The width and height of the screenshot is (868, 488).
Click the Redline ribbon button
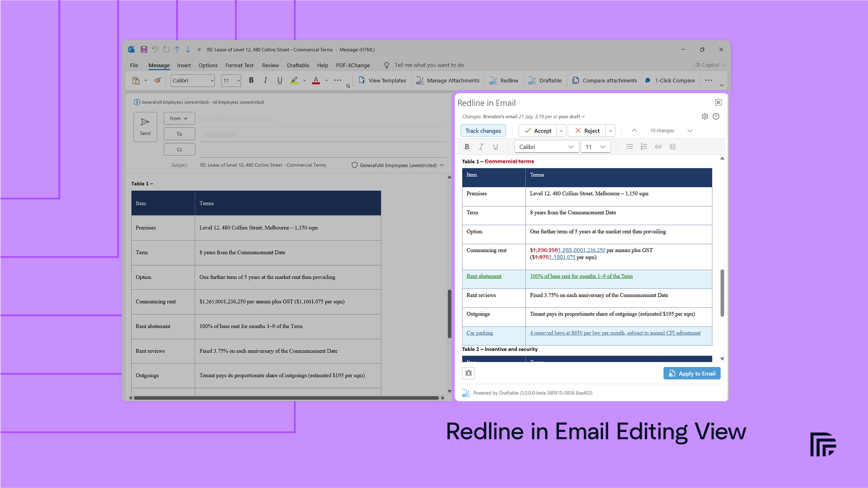point(503,80)
